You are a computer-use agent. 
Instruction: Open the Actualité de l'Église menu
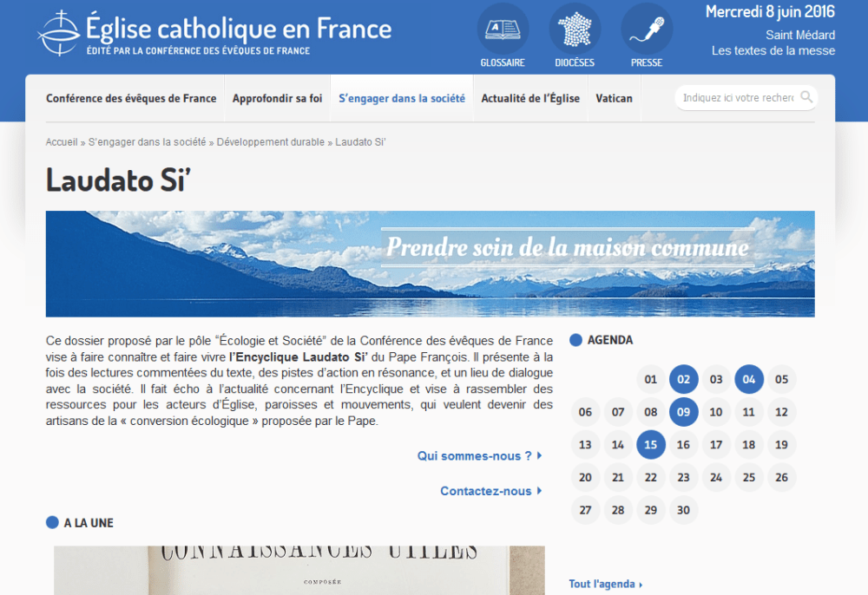[x=530, y=98]
